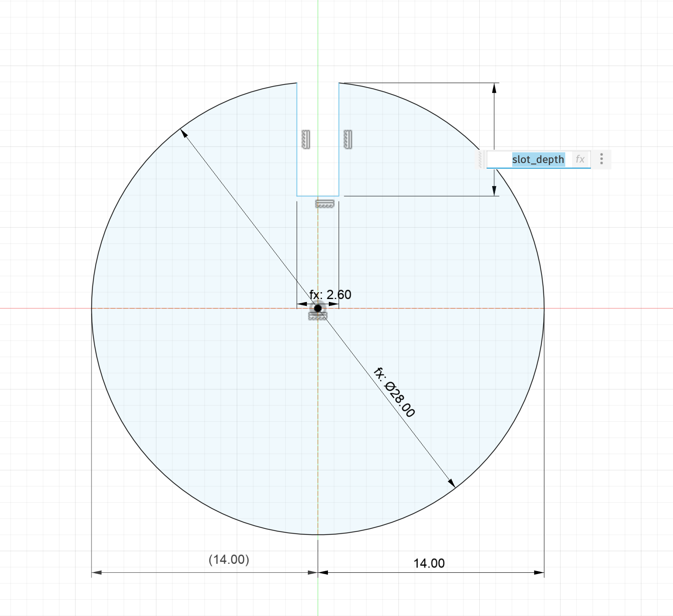Click the vertical constraint icon on left slot edge

point(306,139)
